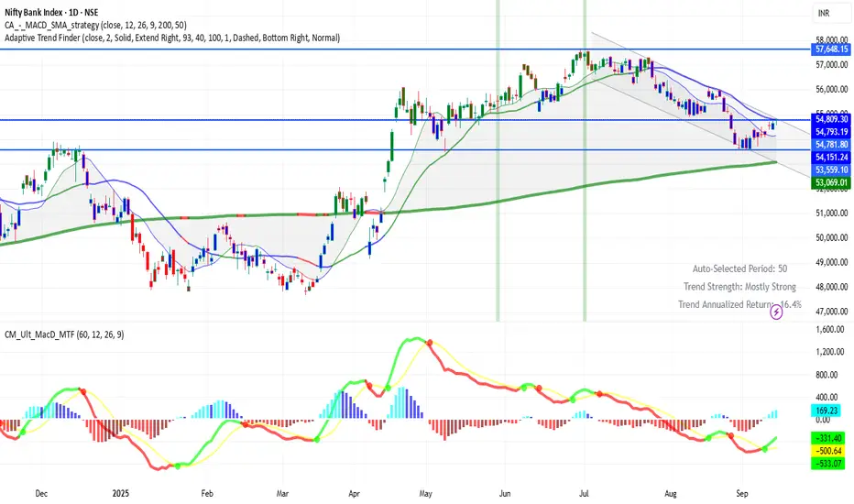This screenshot has height=504, width=854.
Task: Click the 1,200.00 MACD axis label
Action: pyautogui.click(x=830, y=352)
